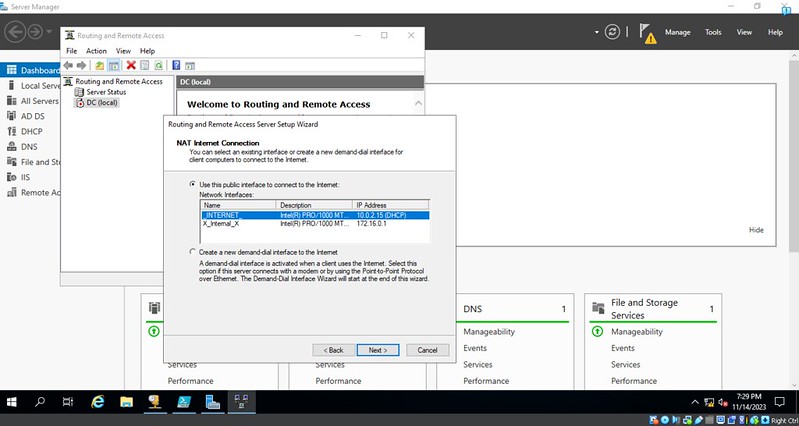Collapse welcome pane with up chevron

[418, 103]
